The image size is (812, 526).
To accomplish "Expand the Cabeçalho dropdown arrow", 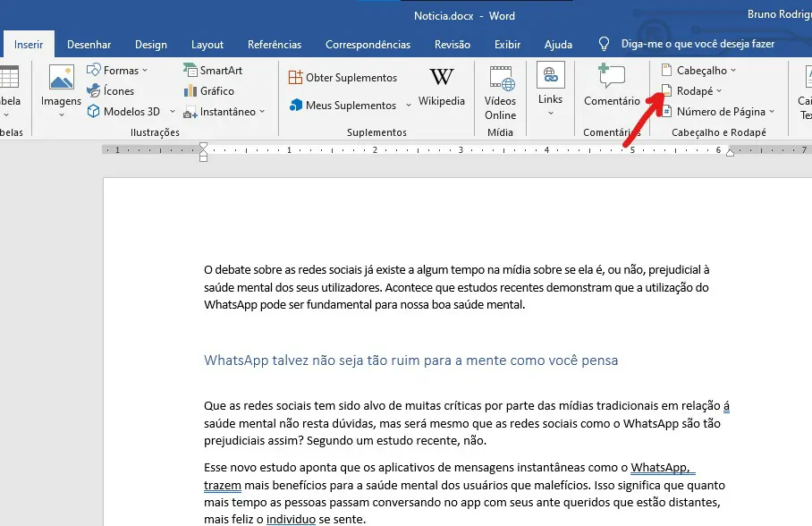I will [733, 70].
